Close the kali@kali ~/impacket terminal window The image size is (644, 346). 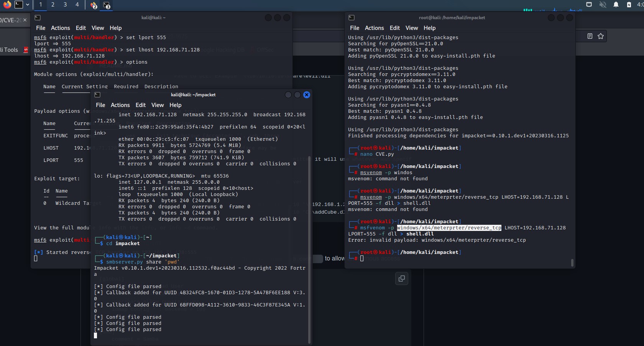307,95
